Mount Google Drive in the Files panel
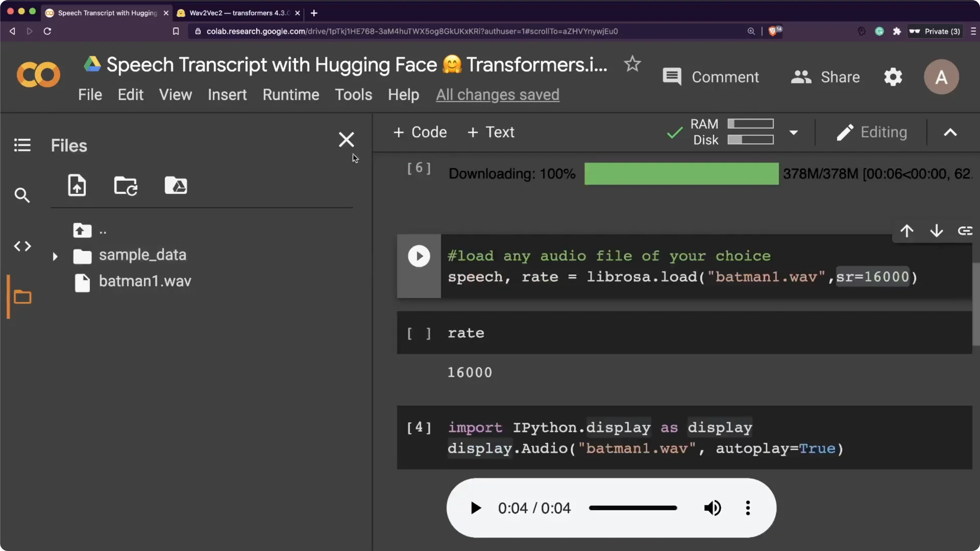980x551 pixels. pos(176,186)
